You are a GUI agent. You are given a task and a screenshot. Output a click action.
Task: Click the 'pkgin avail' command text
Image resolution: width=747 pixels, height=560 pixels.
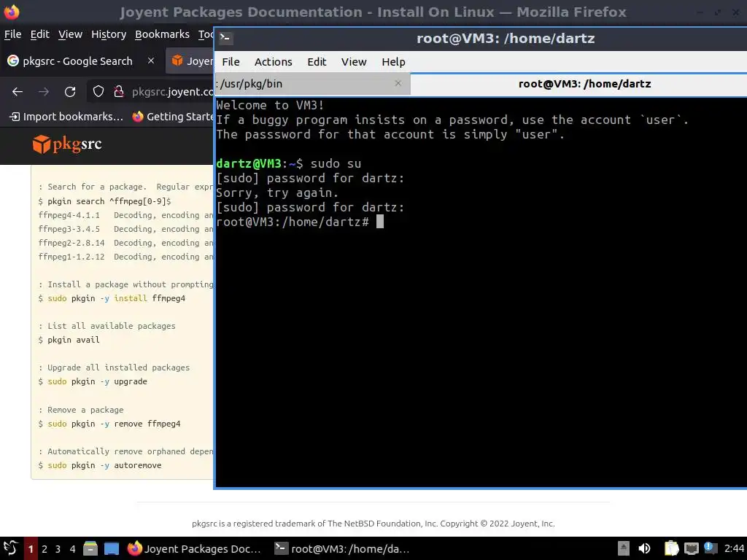74,340
